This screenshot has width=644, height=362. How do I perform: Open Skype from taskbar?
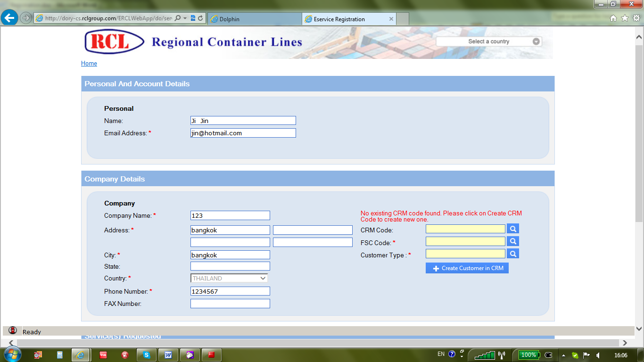click(x=147, y=354)
